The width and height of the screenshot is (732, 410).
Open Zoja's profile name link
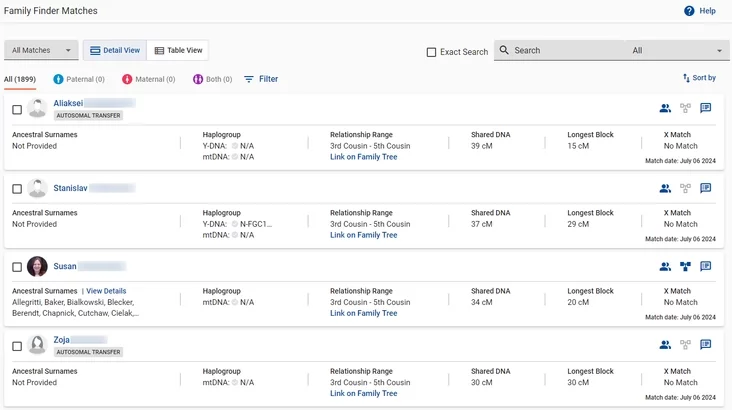pyautogui.click(x=61, y=340)
